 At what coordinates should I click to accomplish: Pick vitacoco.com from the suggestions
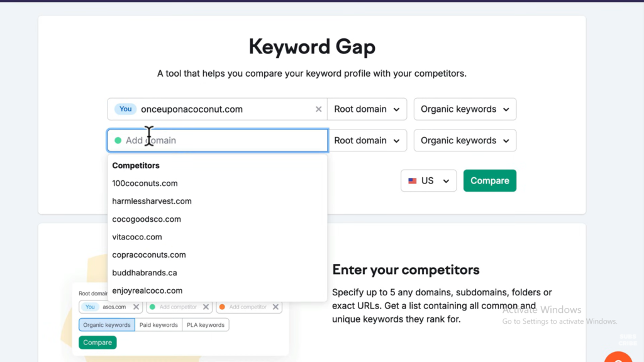coord(137,237)
